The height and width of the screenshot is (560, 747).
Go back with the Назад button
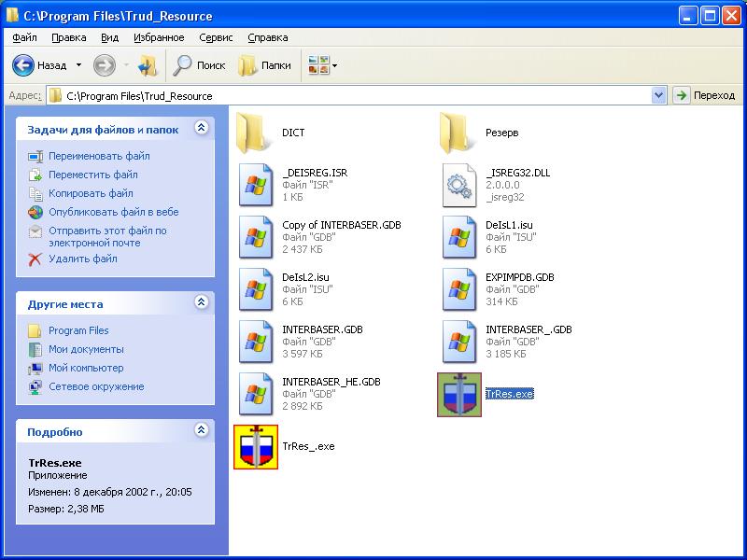click(x=39, y=65)
